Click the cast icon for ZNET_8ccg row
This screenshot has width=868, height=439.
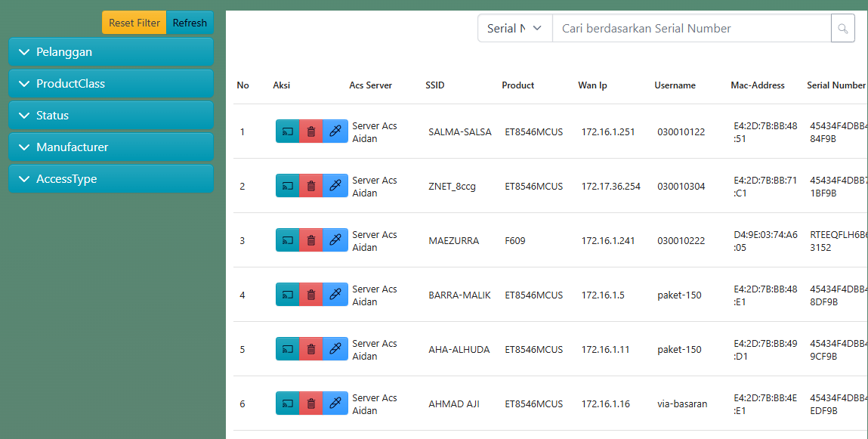click(288, 186)
